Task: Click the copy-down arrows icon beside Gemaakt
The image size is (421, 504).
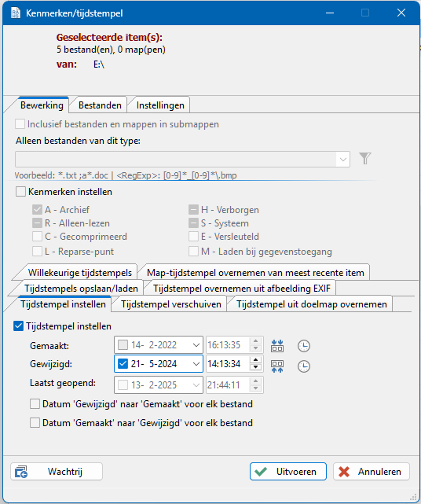Action: point(277,345)
